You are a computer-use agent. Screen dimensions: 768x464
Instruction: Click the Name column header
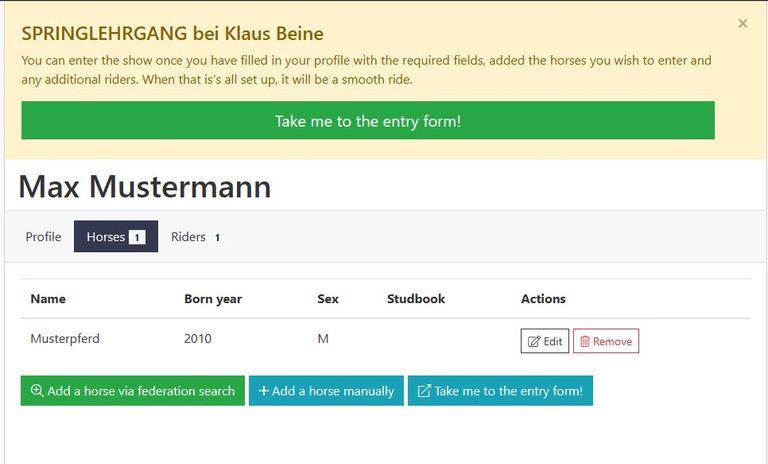point(48,299)
